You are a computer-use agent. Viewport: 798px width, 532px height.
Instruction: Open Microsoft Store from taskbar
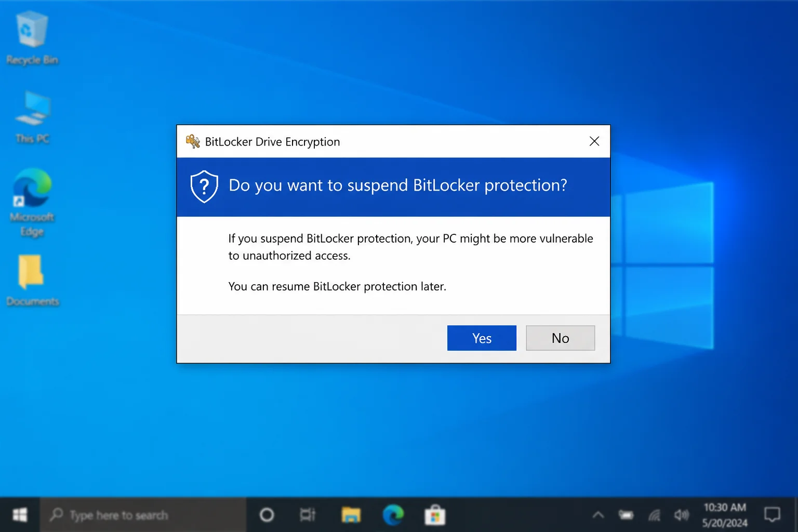435,515
